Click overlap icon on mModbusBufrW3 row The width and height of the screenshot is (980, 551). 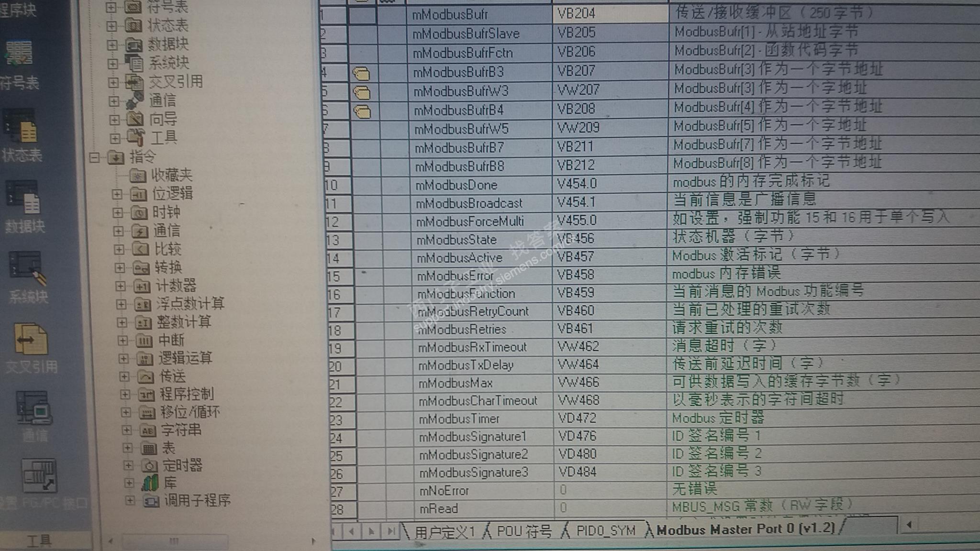[x=362, y=92]
